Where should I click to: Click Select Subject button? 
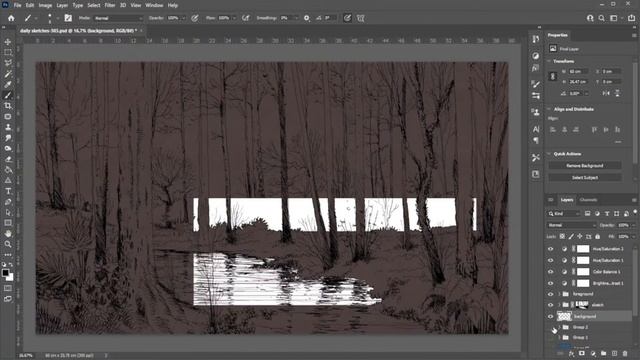tap(584, 178)
